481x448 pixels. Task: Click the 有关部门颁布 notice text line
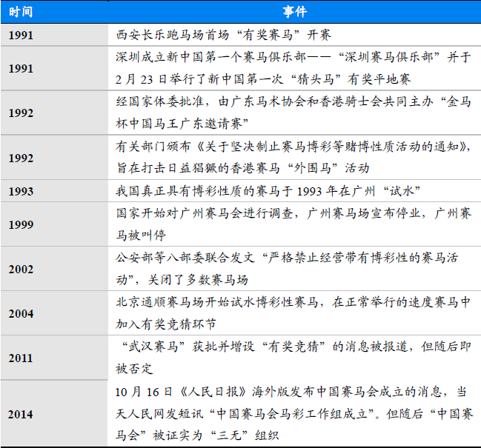click(293, 147)
